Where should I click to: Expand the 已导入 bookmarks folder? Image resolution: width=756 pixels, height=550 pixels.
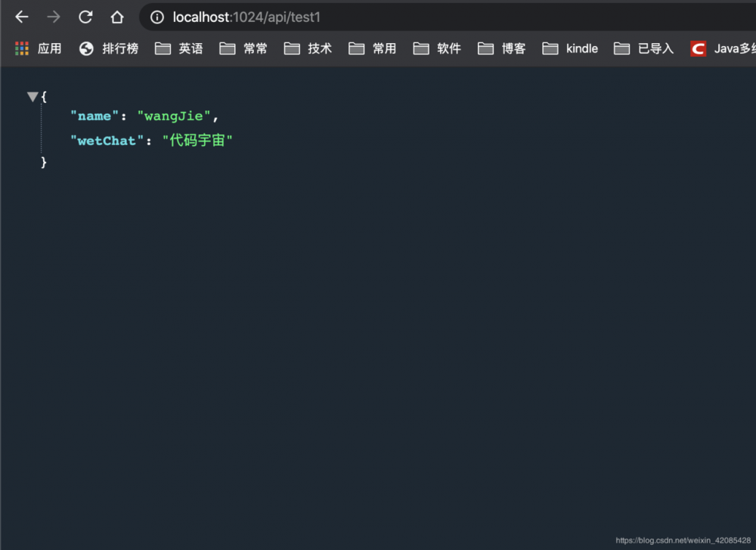[x=620, y=48]
